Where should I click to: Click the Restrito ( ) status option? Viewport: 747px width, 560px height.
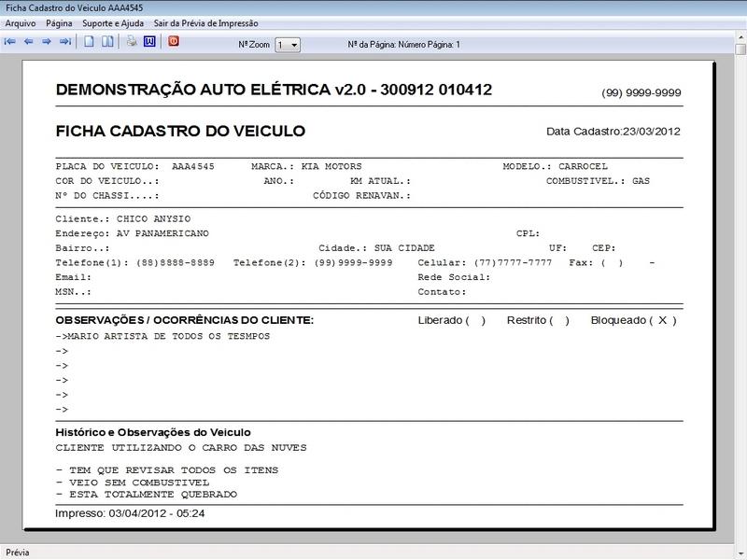pos(538,320)
